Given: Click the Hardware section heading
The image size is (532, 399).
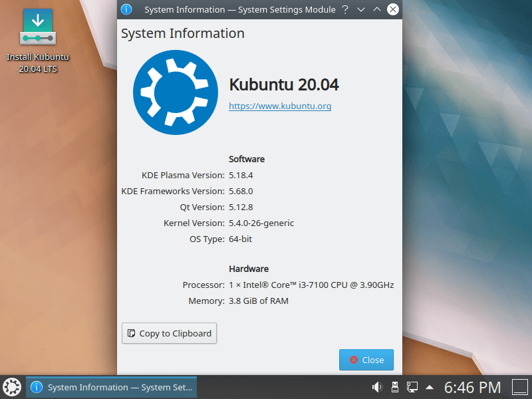Looking at the screenshot, I should click(x=249, y=269).
